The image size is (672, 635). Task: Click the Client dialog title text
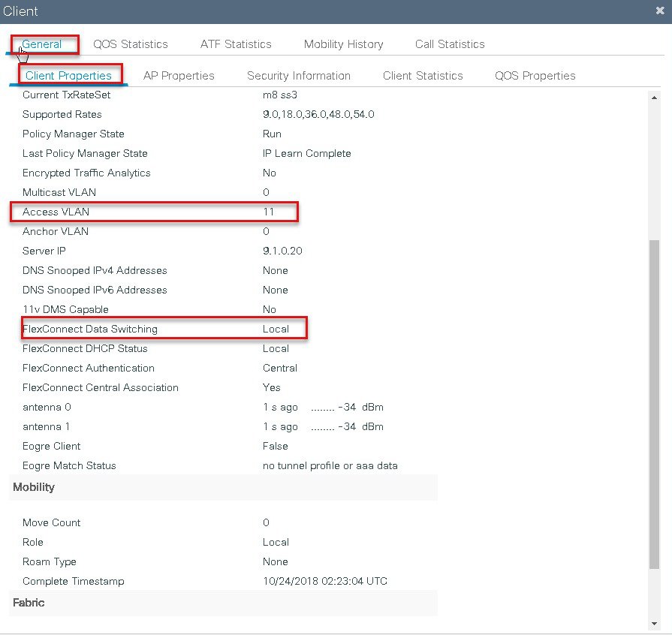(20, 11)
